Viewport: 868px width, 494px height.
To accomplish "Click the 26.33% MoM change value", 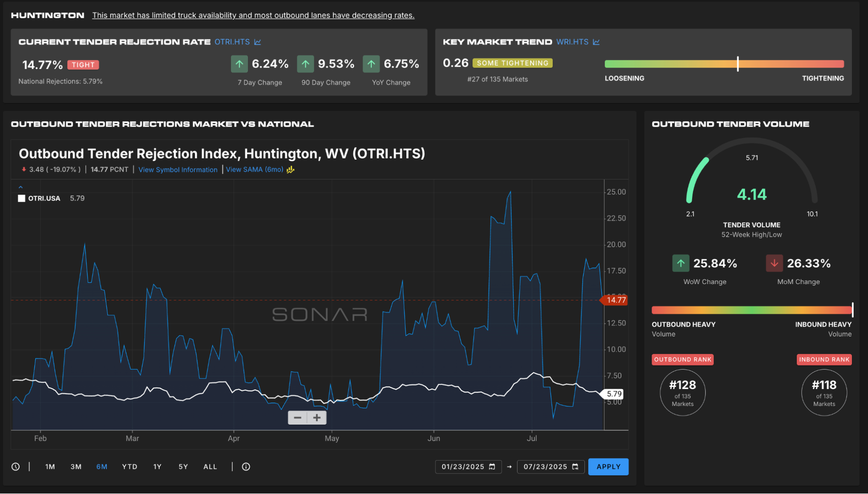I will pos(809,263).
